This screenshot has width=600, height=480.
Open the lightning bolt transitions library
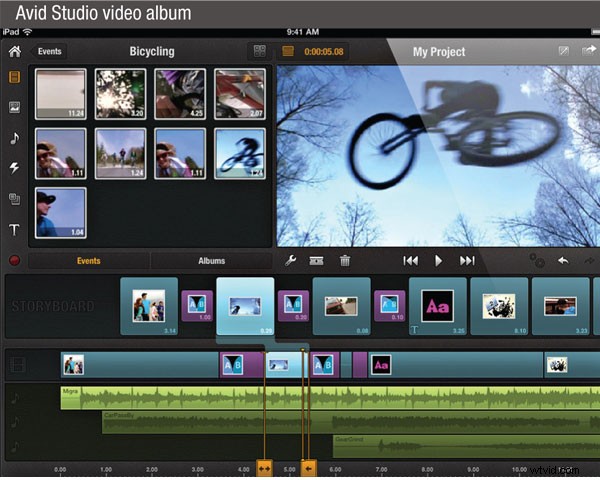point(14,168)
